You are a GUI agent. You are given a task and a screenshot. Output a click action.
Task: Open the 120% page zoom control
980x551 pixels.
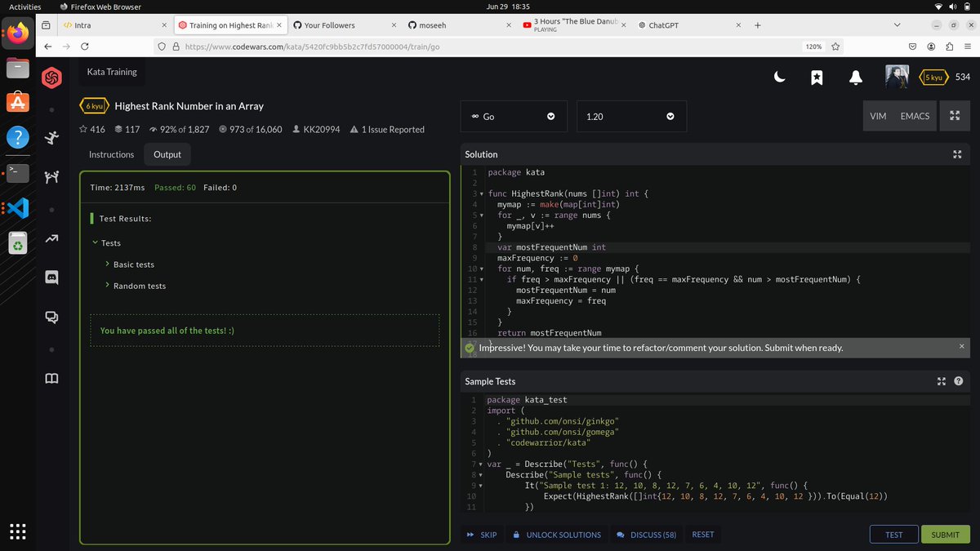pyautogui.click(x=813, y=47)
